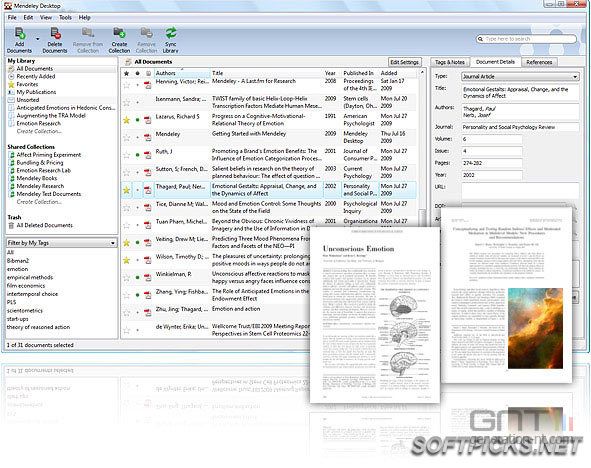Toggle read status dot for Ruth, J row
The image size is (591, 468).
[x=138, y=155]
